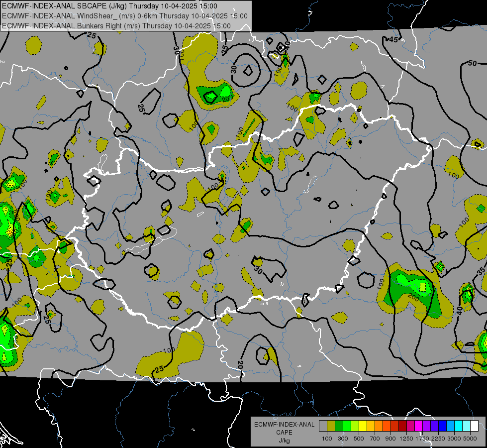Click the 20 wind shear contour label
487x448 pixels.
pyautogui.click(x=240, y=365)
